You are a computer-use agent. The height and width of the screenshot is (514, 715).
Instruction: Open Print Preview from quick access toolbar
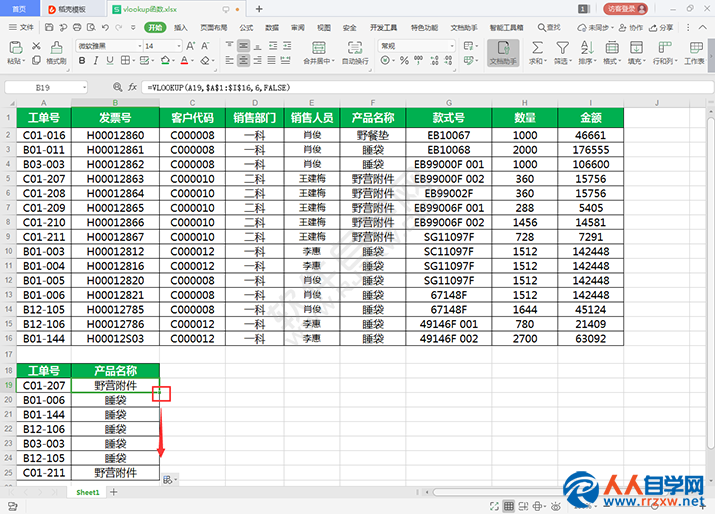point(91,27)
